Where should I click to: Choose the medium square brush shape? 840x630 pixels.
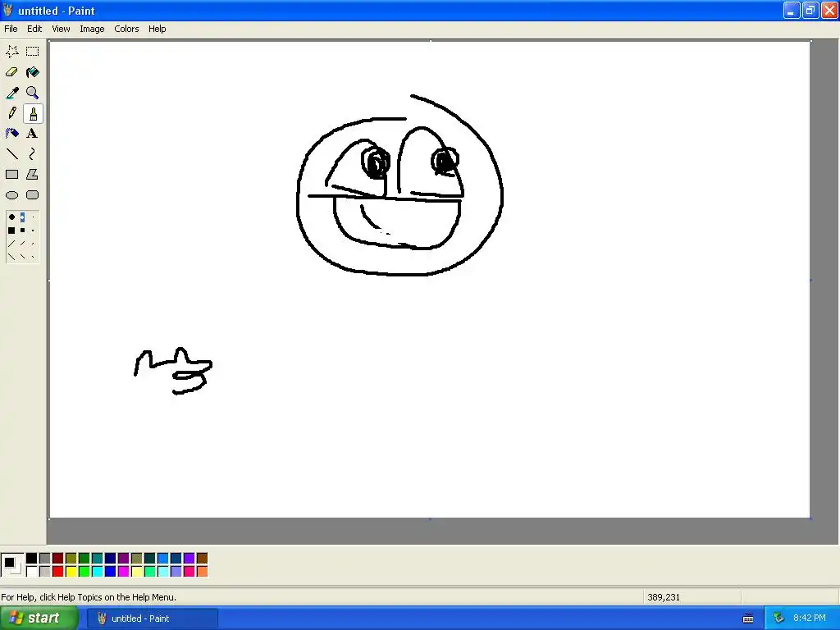coord(22,231)
